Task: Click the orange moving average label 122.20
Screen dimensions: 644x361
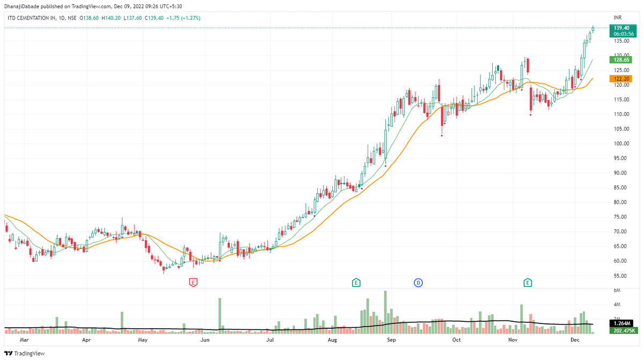Action: [621, 78]
